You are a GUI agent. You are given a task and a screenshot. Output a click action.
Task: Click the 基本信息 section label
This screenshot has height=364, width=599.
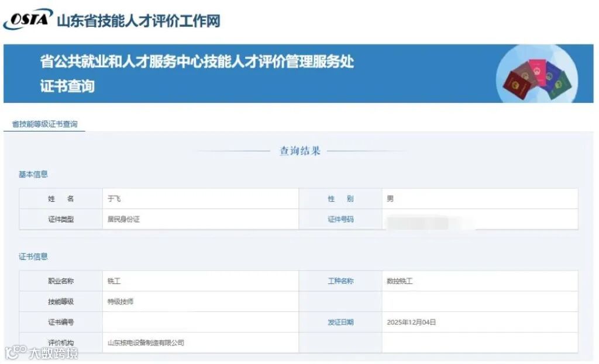[x=33, y=174]
